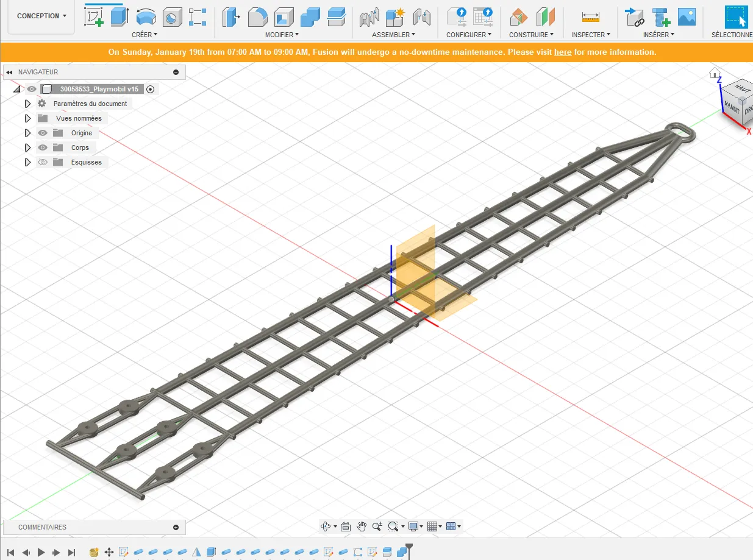The height and width of the screenshot is (560, 753).
Task: Open the CONFIGURER menu
Action: coord(469,35)
